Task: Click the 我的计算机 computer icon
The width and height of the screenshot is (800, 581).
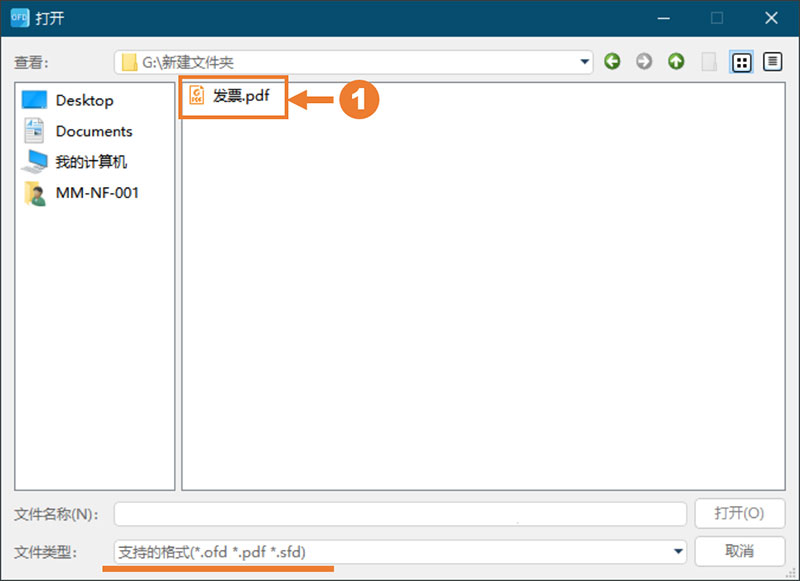Action: point(34,162)
